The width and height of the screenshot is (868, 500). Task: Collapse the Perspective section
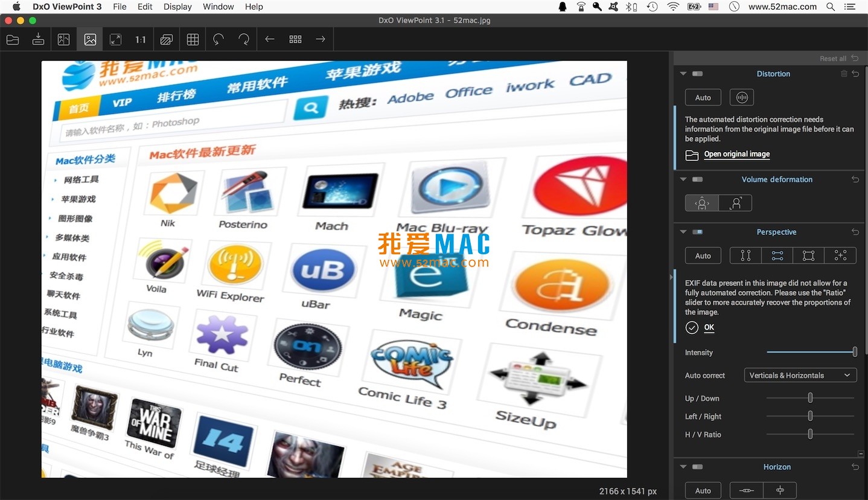tap(683, 232)
